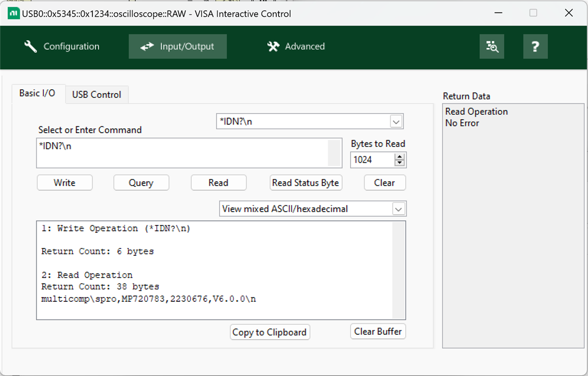Viewport: 588px width, 376px height.
Task: Expand the View mixed ASCII/hexadecimal dropdown
Action: (x=398, y=209)
